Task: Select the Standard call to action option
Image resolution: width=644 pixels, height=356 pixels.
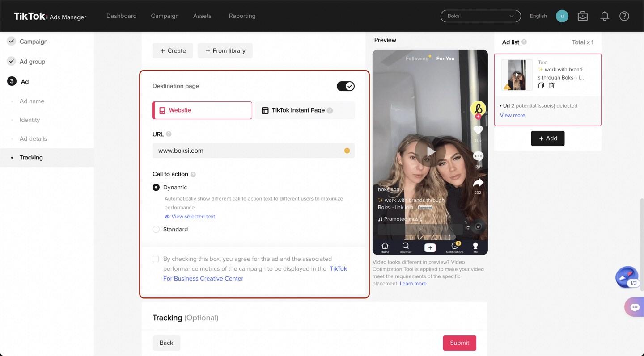Action: coord(156,229)
